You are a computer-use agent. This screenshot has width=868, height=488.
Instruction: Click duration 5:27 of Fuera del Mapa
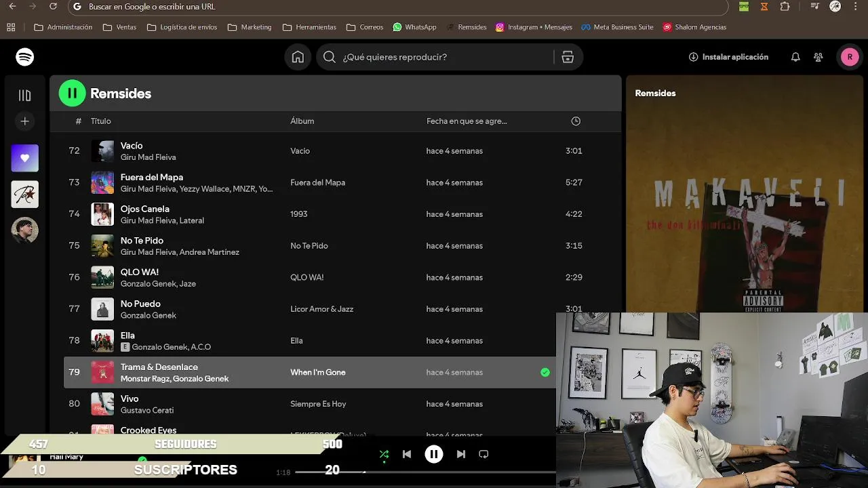pyautogui.click(x=574, y=182)
